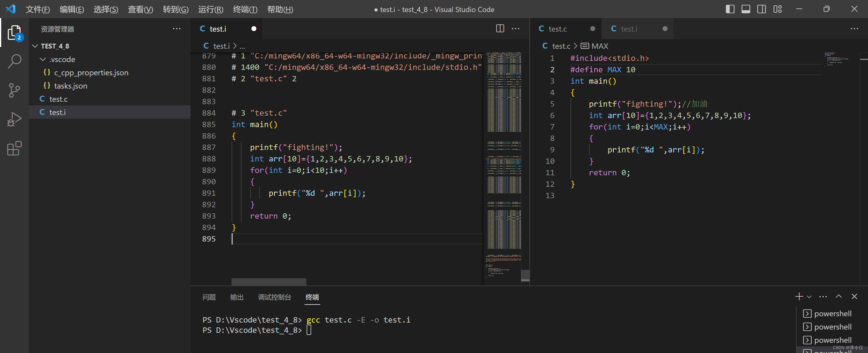The width and height of the screenshot is (868, 353).
Task: Open the Extensions view icon
Action: (14, 148)
